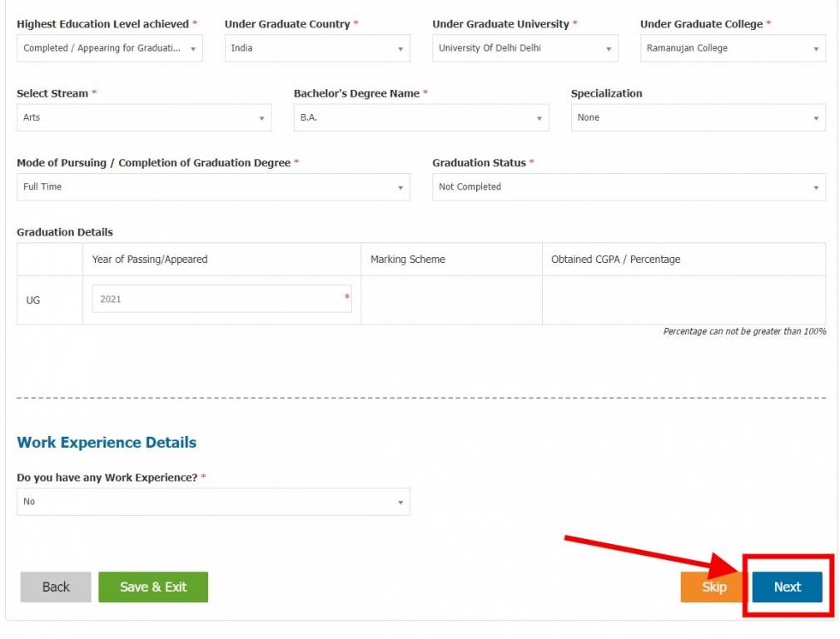The height and width of the screenshot is (639, 840).
Task: Click arrow icon on Under Graduate College
Action: [816, 49]
